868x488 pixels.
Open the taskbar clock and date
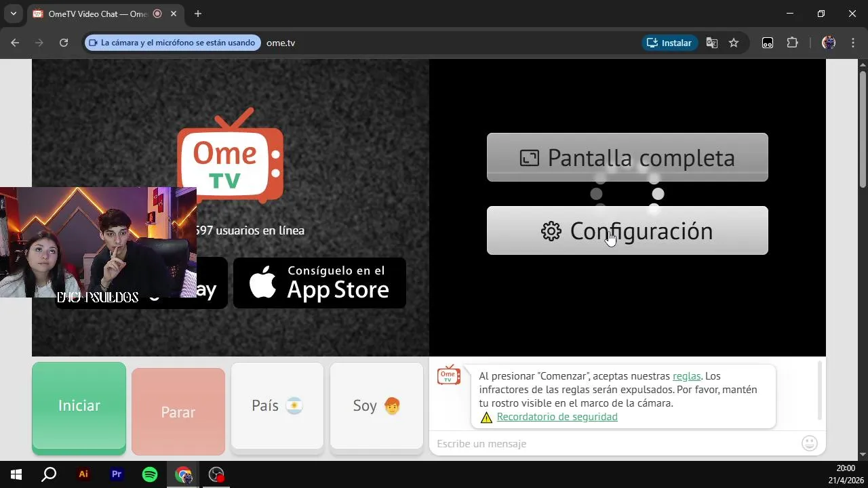coord(845,474)
